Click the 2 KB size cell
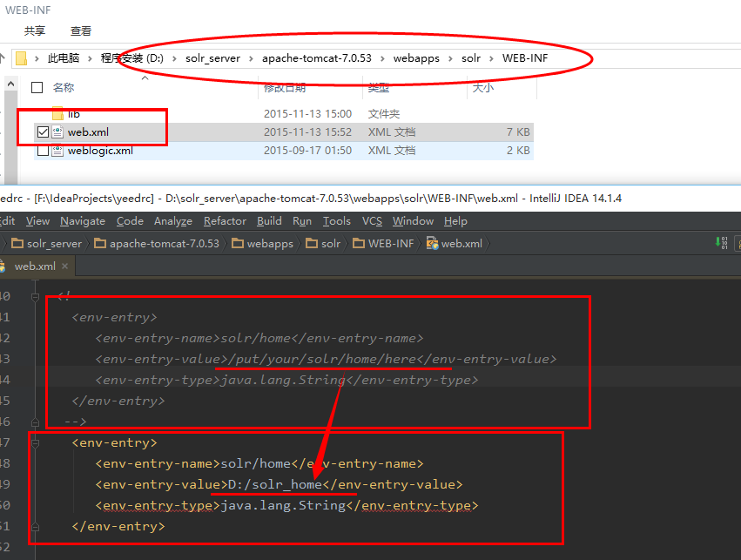 (x=518, y=151)
